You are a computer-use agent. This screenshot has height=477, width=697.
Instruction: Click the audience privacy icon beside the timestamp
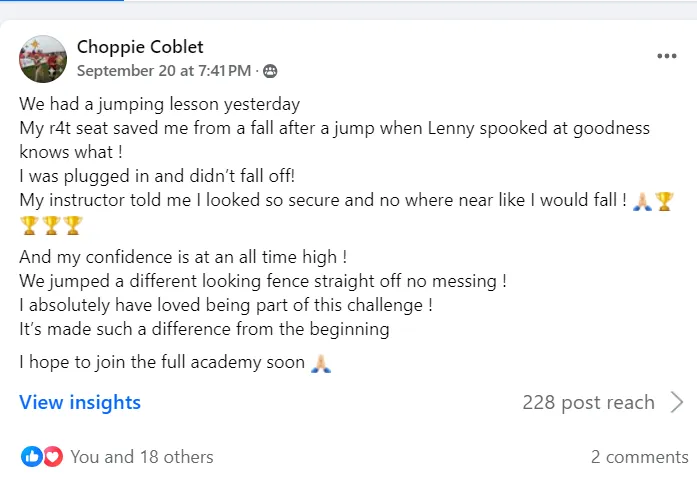tap(270, 71)
